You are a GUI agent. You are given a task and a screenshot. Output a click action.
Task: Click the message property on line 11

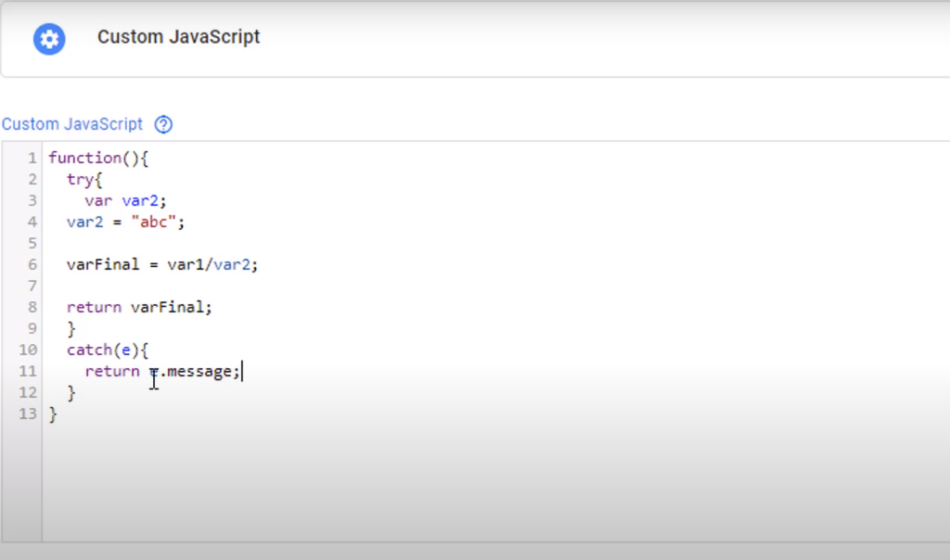coord(199,371)
